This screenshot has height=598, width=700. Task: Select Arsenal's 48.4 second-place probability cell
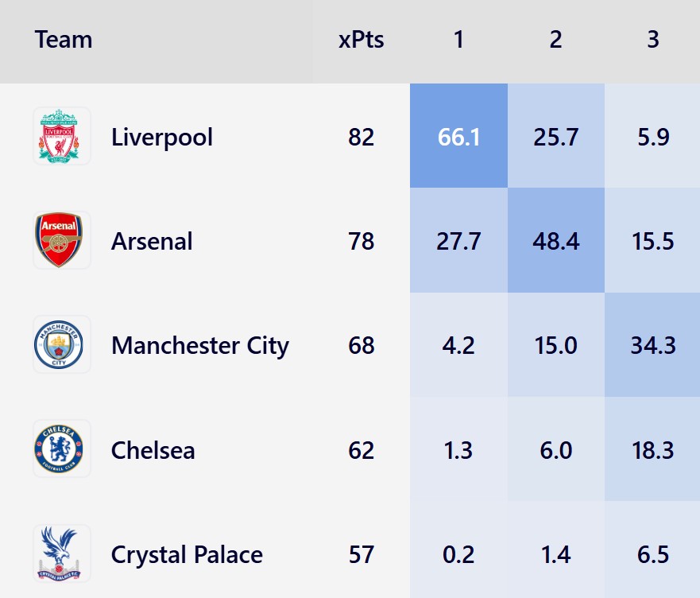point(555,241)
